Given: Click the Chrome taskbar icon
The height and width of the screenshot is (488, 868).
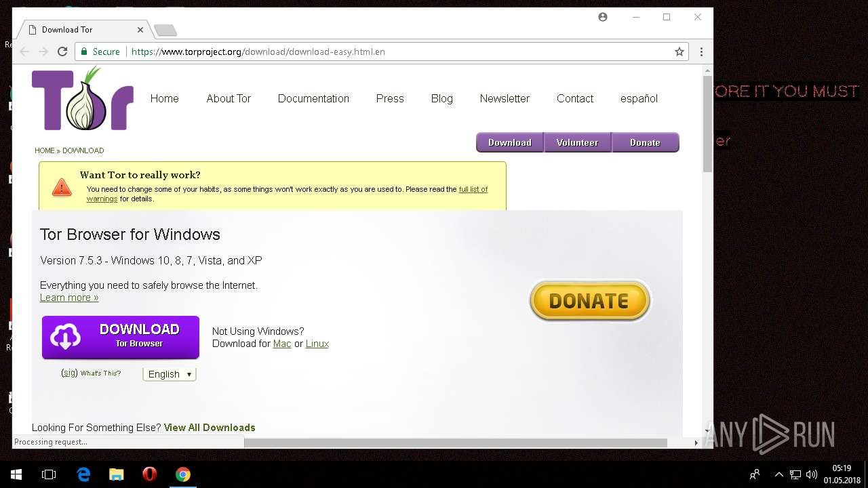Looking at the screenshot, I should [x=183, y=474].
